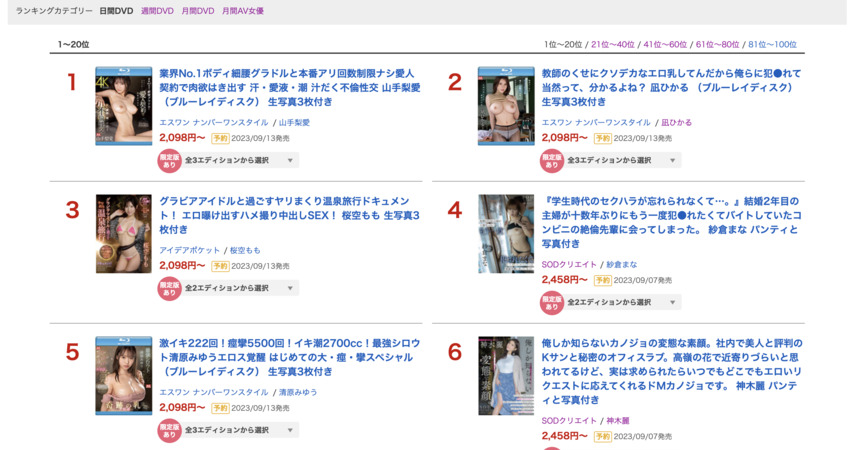Switch to the 週間DVD ranking tab

(157, 11)
